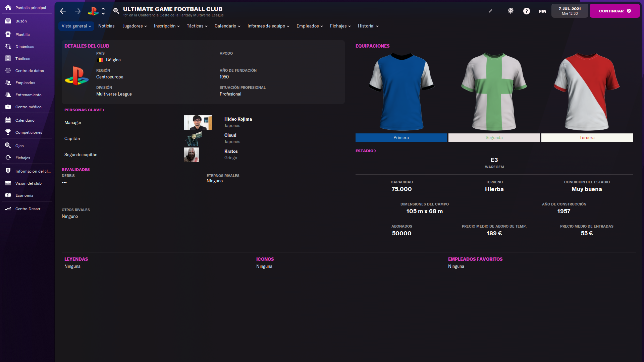Image resolution: width=644 pixels, height=362 pixels.
Task: Open Ojeo scouting magnifier icon
Action: (x=8, y=145)
